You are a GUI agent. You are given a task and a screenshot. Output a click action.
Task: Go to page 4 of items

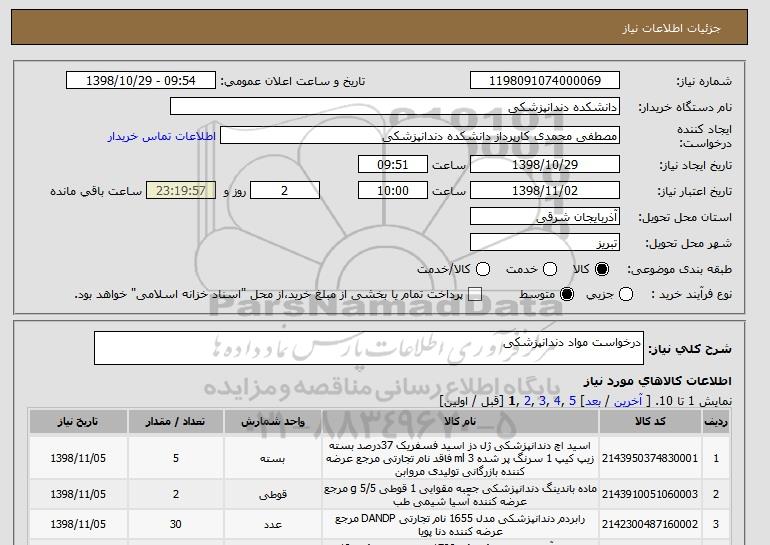pyautogui.click(x=557, y=401)
